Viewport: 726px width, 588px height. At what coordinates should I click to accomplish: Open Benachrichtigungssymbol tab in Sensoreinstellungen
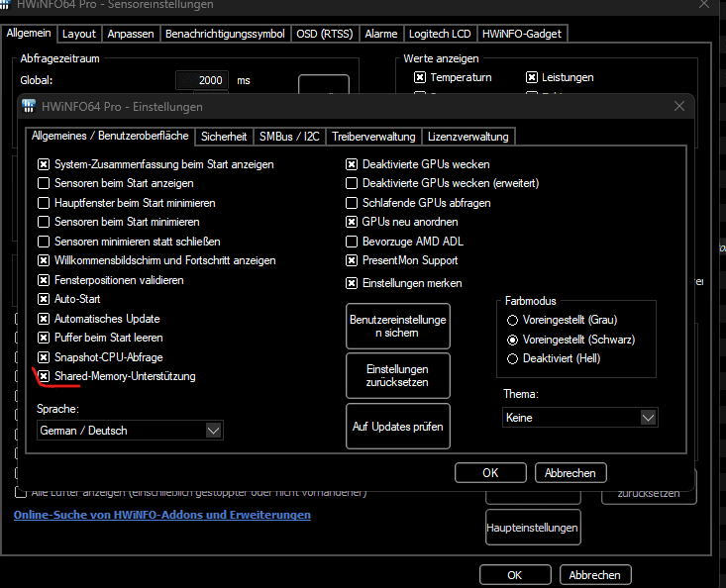click(225, 34)
